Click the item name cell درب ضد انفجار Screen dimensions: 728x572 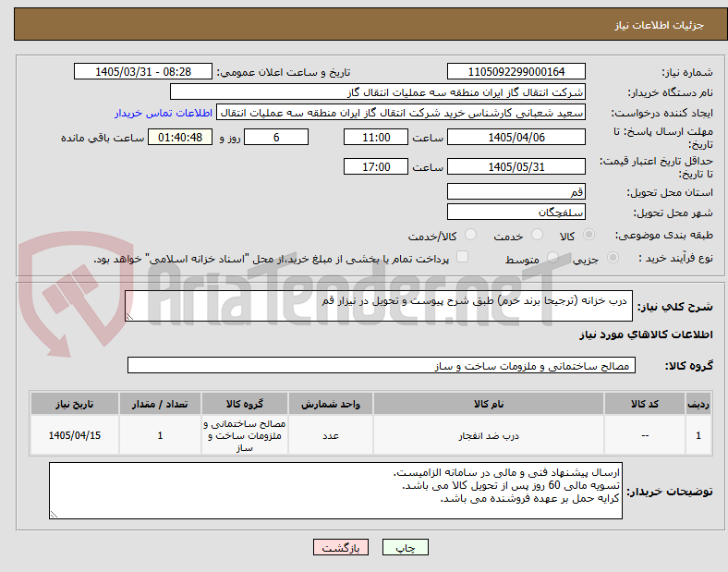click(489, 435)
